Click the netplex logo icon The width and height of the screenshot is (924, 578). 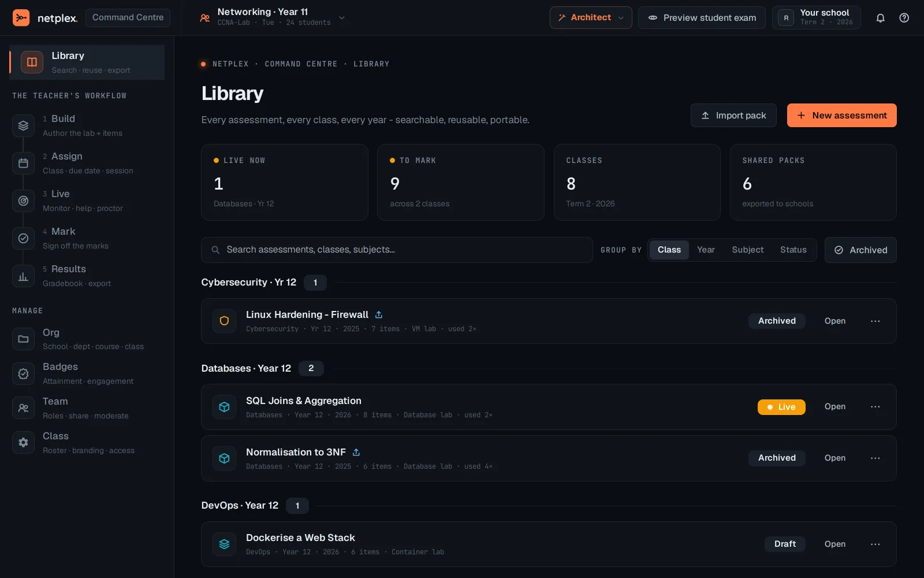(21, 18)
